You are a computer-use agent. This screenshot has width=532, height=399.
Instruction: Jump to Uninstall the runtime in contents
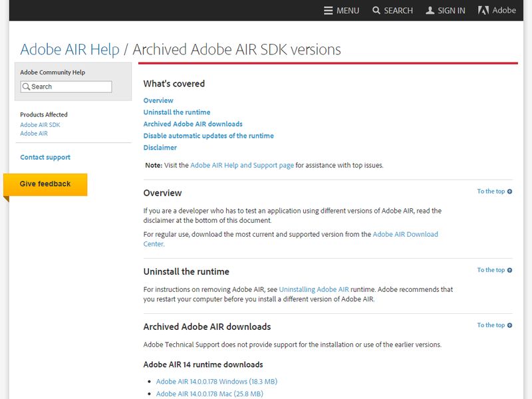point(177,112)
